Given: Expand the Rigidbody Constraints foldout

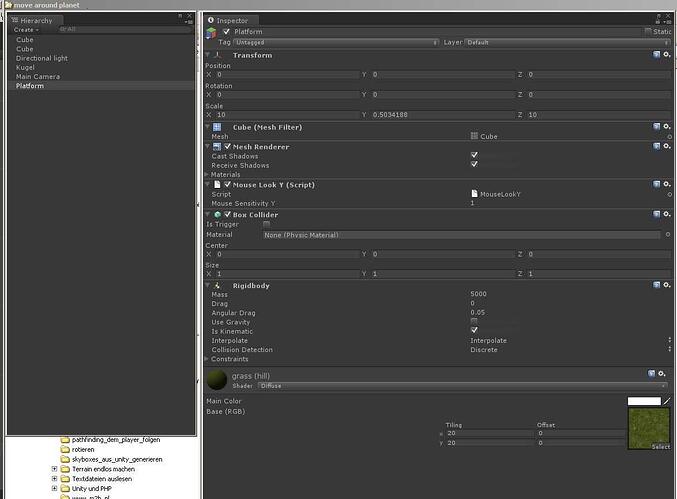Looking at the screenshot, I should [207, 359].
